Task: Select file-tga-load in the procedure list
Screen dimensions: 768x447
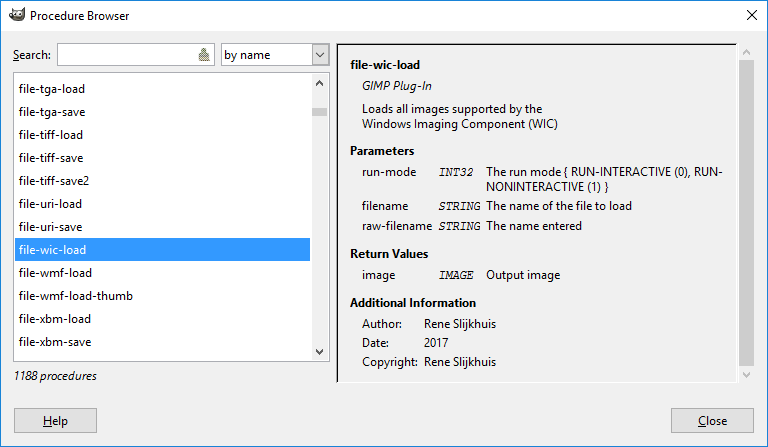Action: coord(162,89)
